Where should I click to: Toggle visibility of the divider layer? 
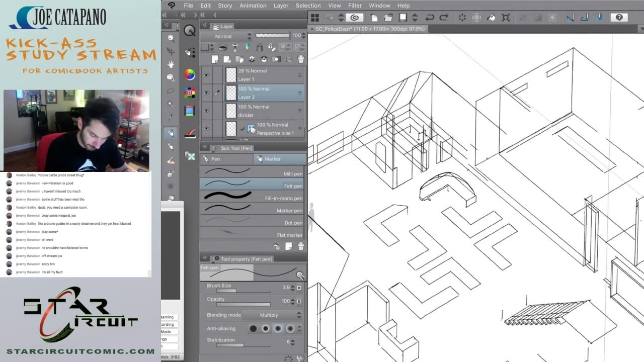point(206,111)
